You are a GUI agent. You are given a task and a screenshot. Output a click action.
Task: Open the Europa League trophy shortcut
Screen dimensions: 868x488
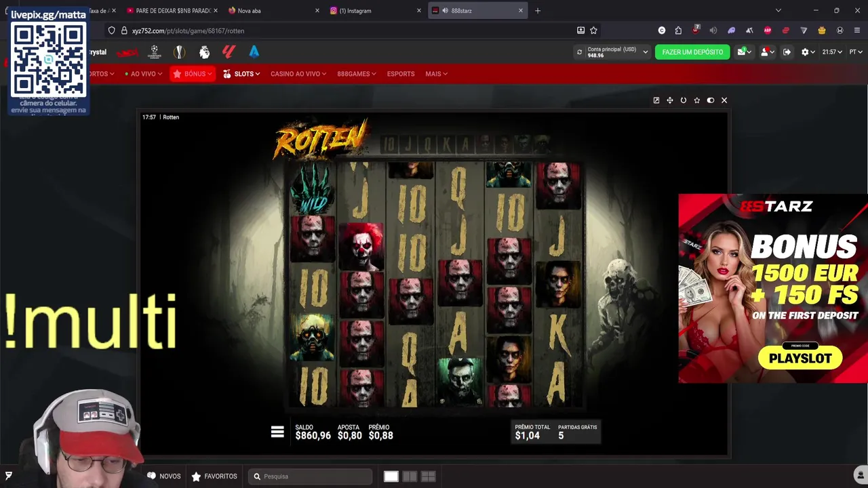coord(179,52)
